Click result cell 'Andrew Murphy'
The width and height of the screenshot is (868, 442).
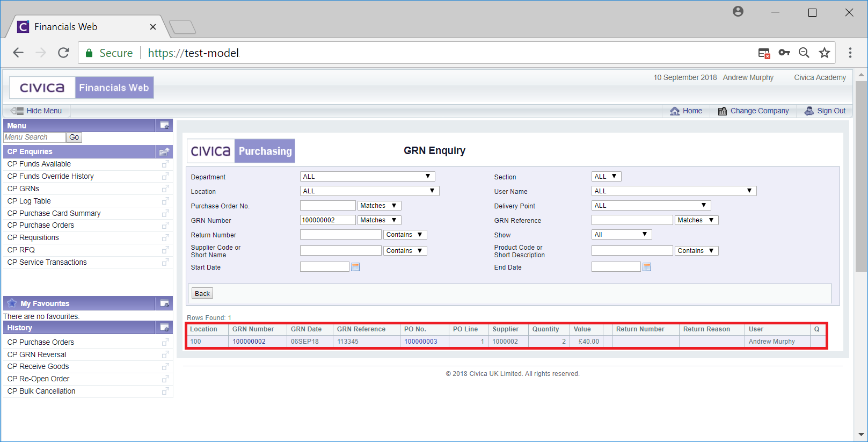click(x=771, y=342)
